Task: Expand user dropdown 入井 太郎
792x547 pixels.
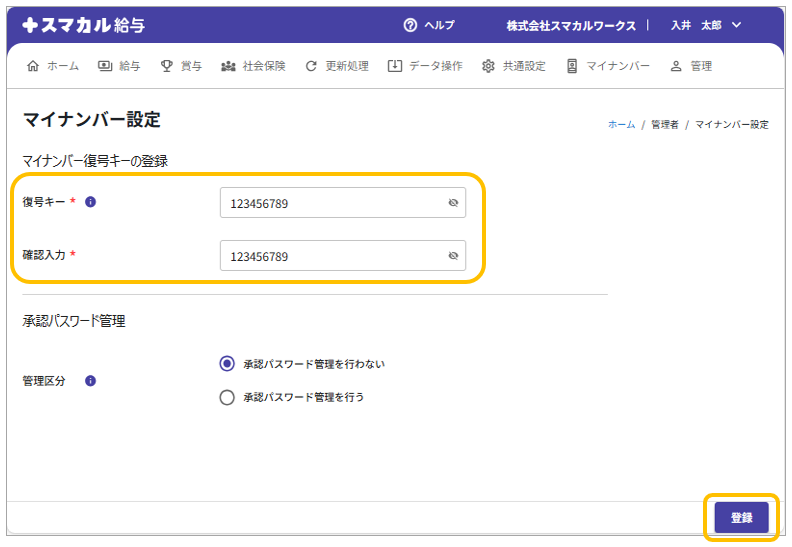Action: (706, 25)
